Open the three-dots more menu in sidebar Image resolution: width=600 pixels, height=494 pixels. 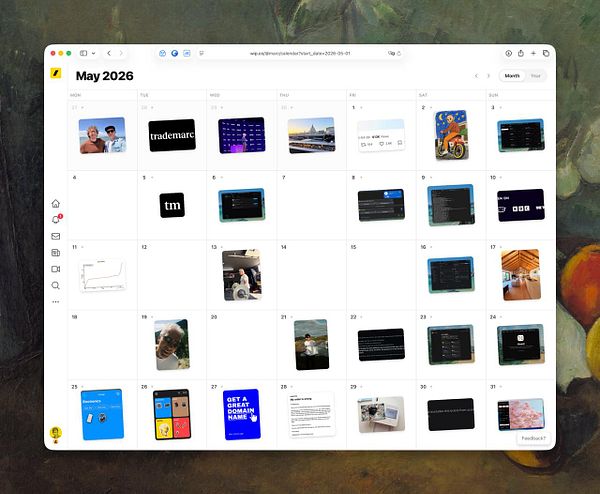(x=55, y=302)
